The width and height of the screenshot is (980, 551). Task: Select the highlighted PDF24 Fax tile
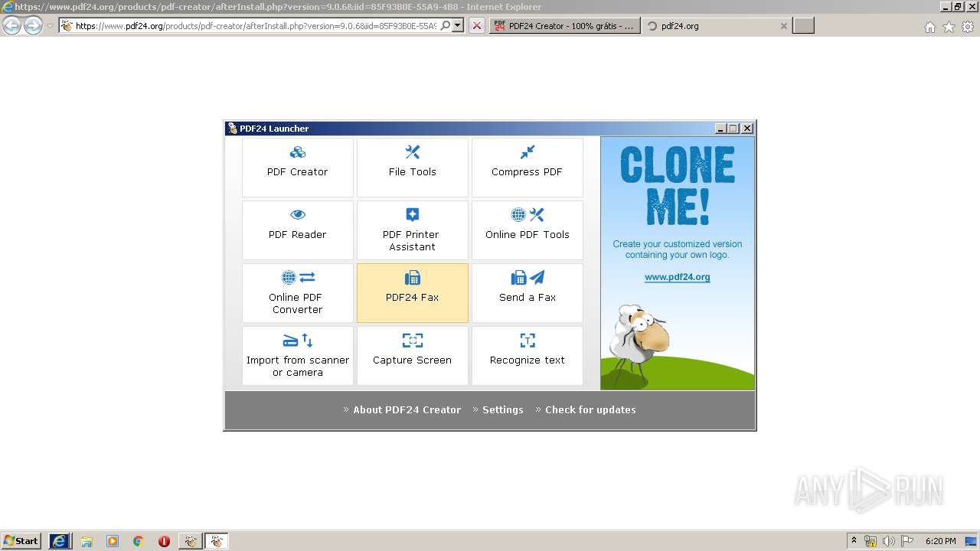(x=413, y=292)
